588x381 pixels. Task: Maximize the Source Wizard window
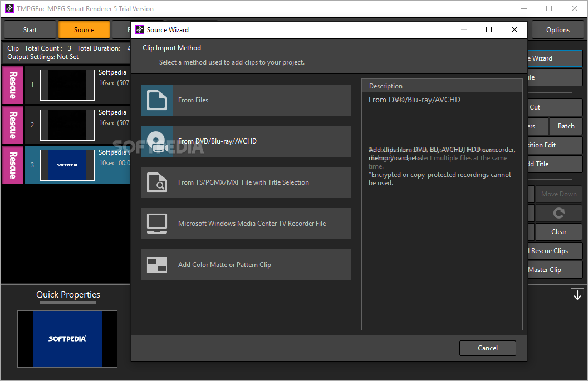tap(489, 29)
